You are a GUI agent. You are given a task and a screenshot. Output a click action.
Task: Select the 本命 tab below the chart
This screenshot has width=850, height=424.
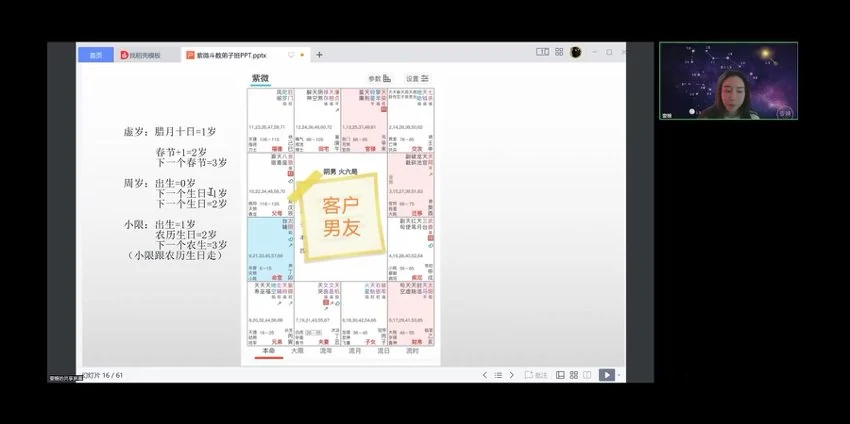269,351
